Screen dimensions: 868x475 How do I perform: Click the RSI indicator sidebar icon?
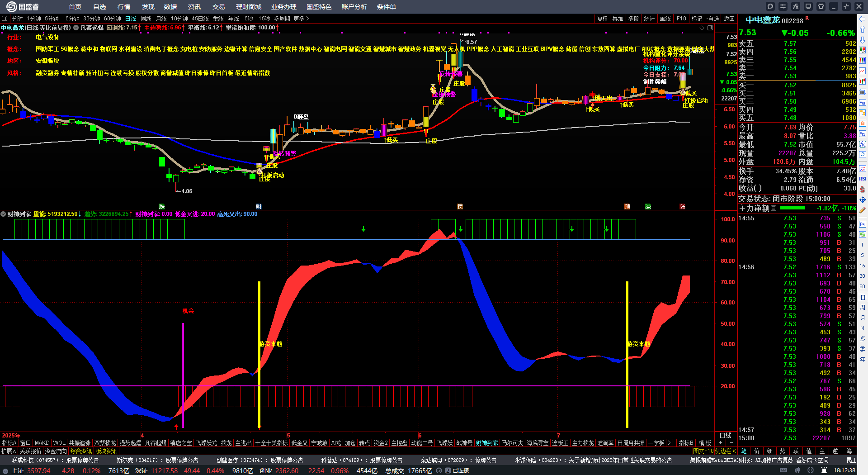pyautogui.click(x=863, y=179)
